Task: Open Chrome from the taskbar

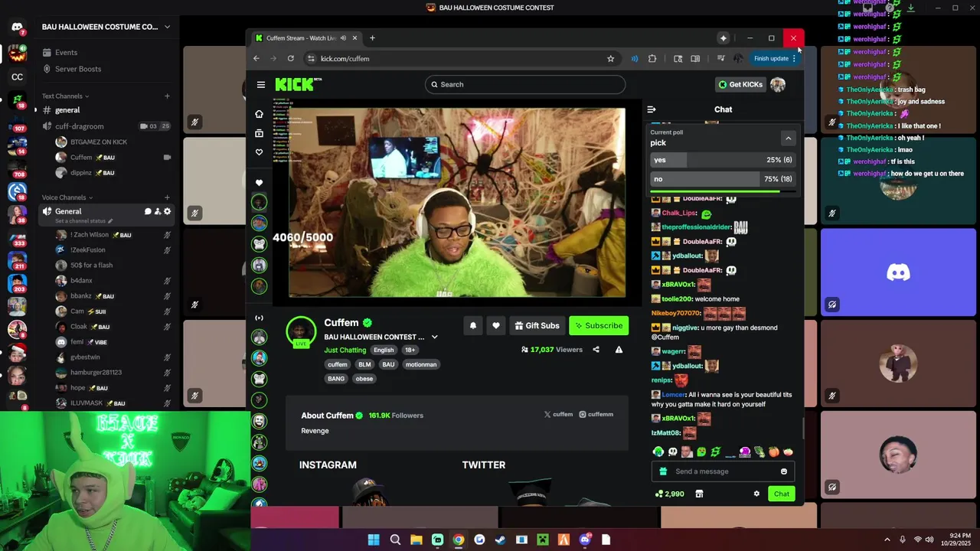Action: click(458, 540)
